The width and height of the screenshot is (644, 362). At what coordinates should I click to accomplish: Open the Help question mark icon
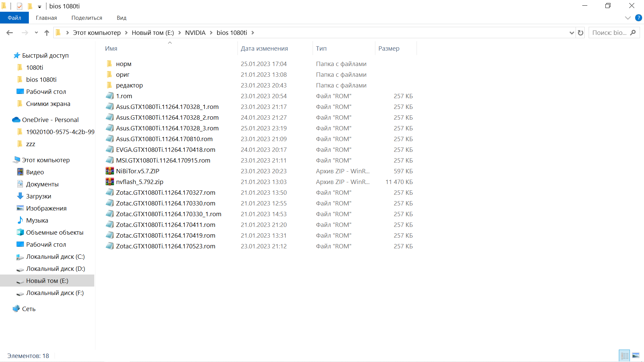click(x=638, y=18)
